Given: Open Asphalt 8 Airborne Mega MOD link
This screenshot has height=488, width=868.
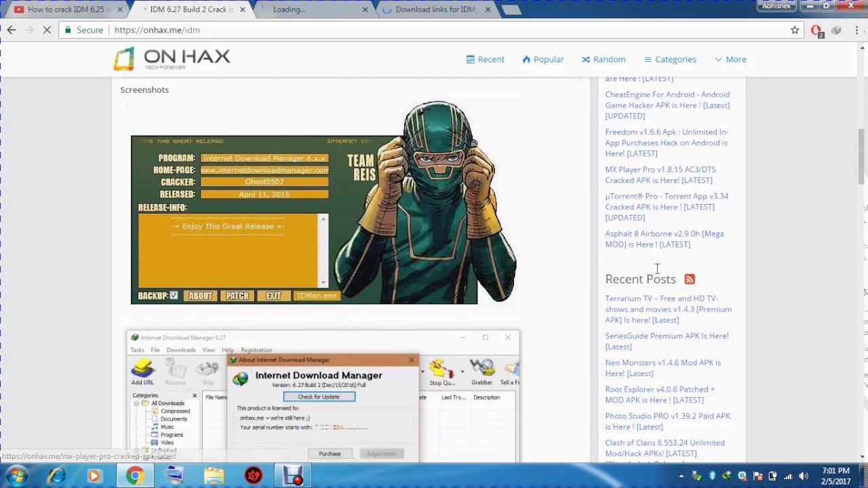Looking at the screenshot, I should (x=664, y=239).
